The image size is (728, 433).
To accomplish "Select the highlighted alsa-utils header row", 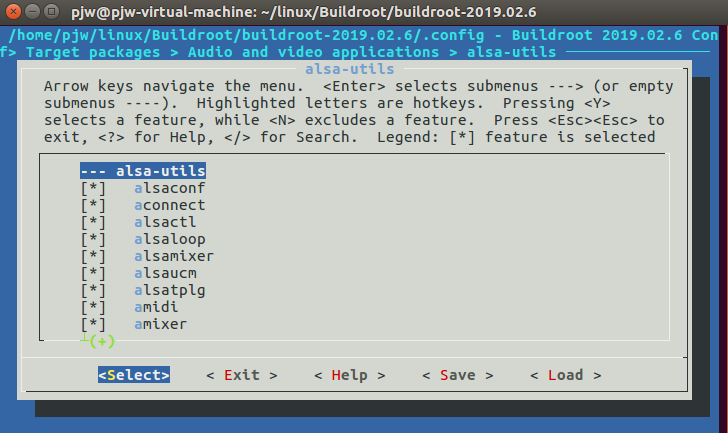I will click(143, 171).
